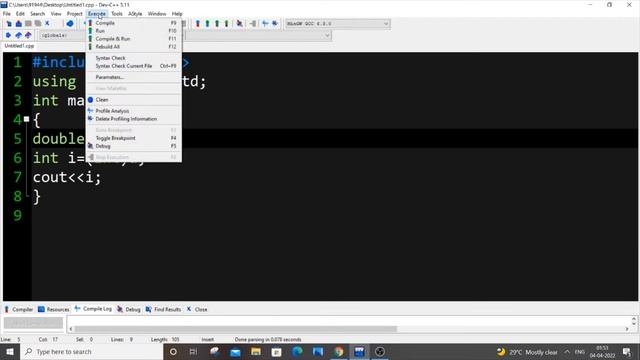Click the red Compile arrow toolbar icon
The image size is (640, 360).
(198, 24)
